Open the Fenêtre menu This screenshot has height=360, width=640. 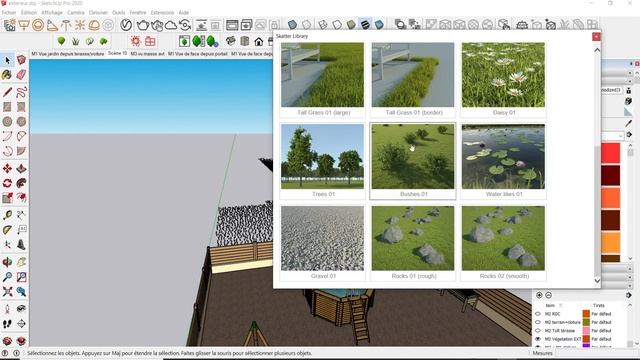click(138, 13)
